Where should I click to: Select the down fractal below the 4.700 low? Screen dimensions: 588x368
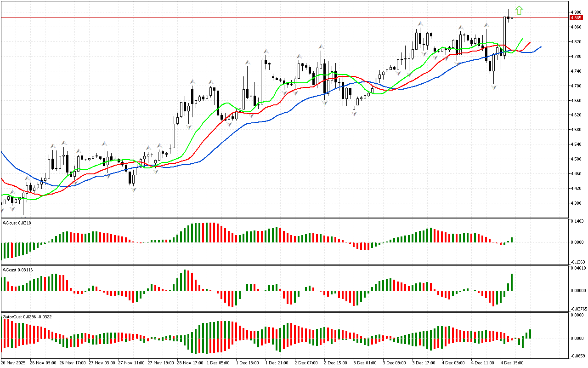[494, 87]
